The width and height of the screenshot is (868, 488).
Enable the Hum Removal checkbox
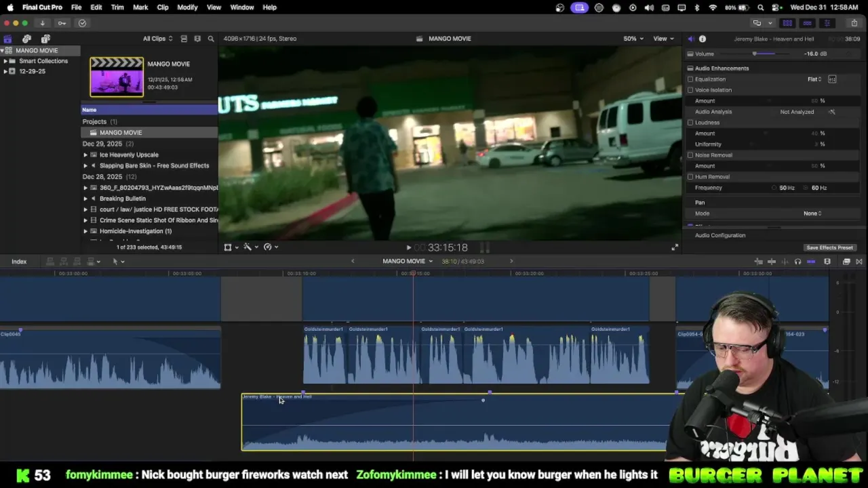(x=690, y=177)
